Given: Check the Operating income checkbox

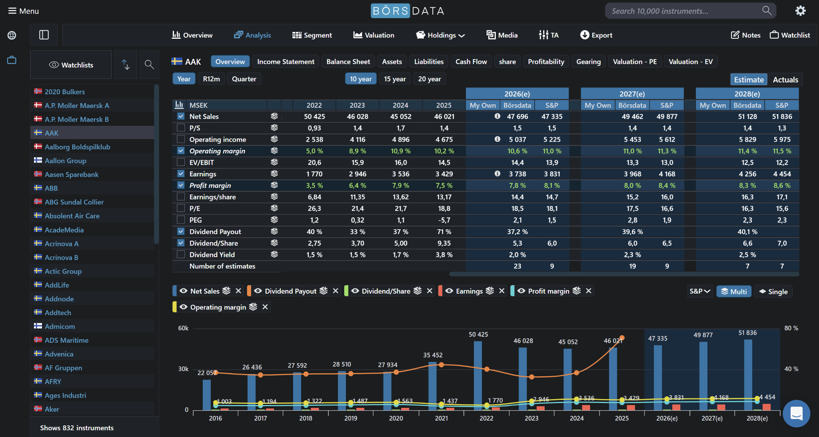Looking at the screenshot, I should [x=181, y=139].
